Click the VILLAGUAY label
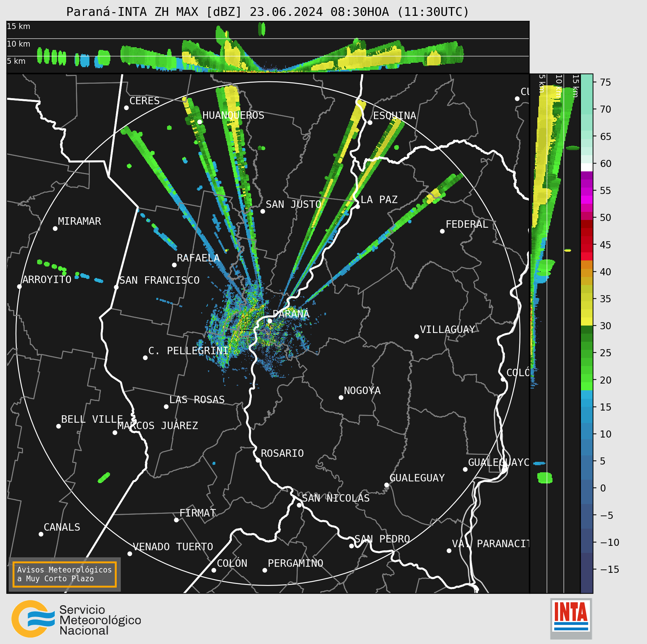The height and width of the screenshot is (644, 647). click(448, 330)
